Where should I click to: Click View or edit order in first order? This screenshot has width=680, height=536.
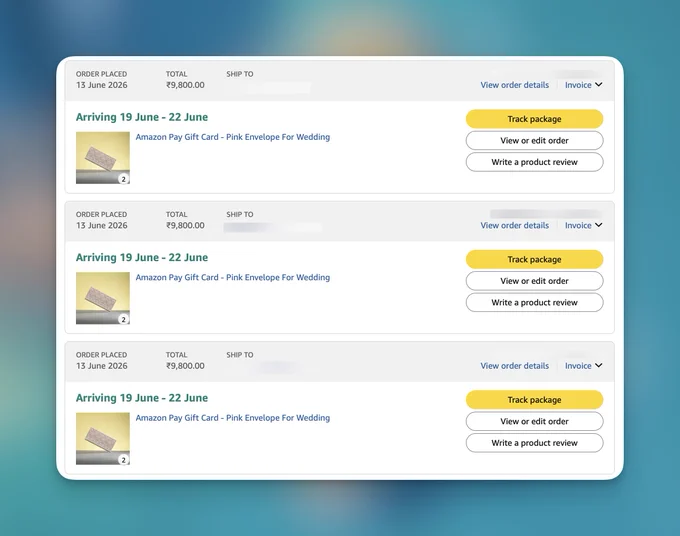[534, 141]
